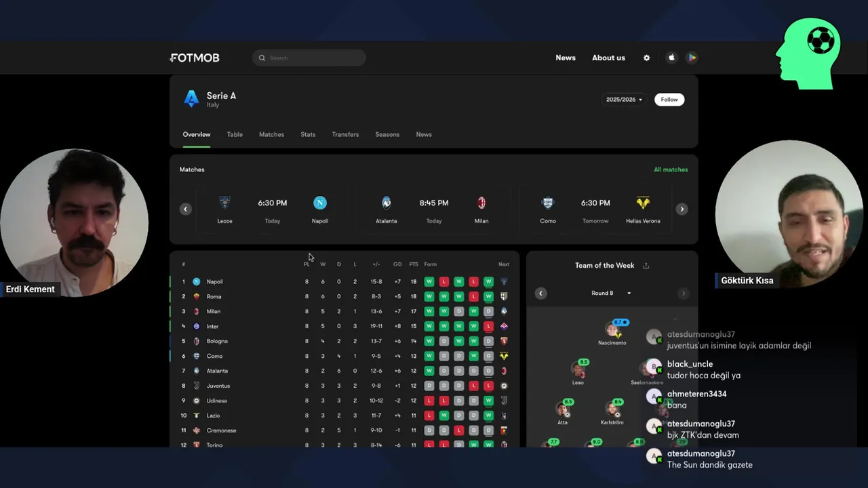Open Juventus row in the table
This screenshot has width=868, height=488.
344,386
